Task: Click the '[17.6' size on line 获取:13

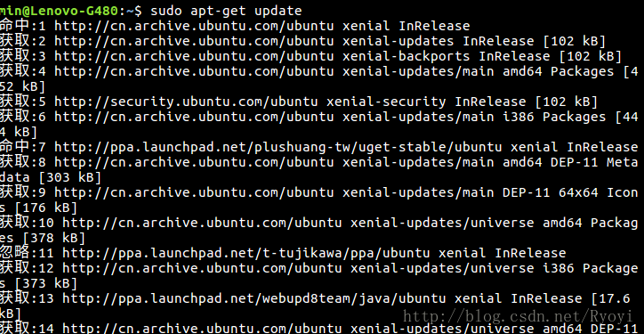Action: coord(610,297)
